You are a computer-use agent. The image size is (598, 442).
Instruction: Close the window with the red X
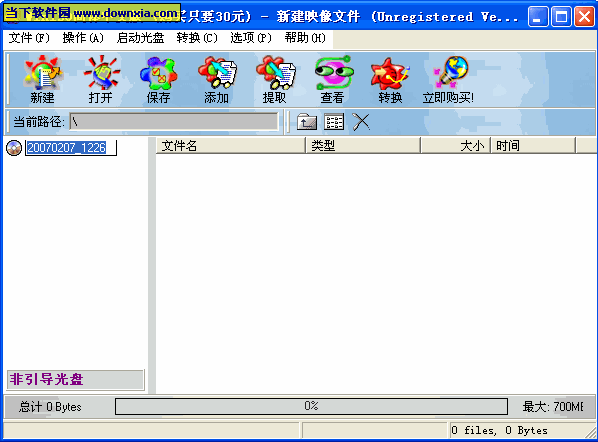tap(585, 17)
